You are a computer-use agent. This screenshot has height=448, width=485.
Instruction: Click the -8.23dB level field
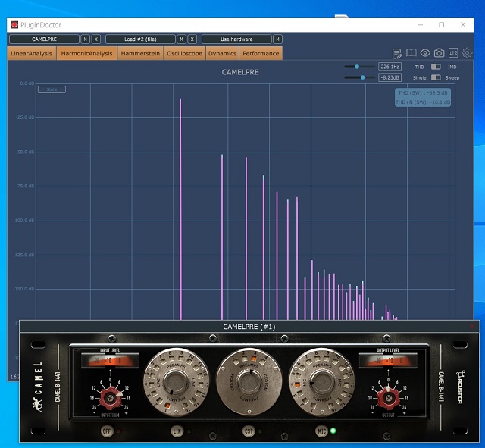[390, 77]
